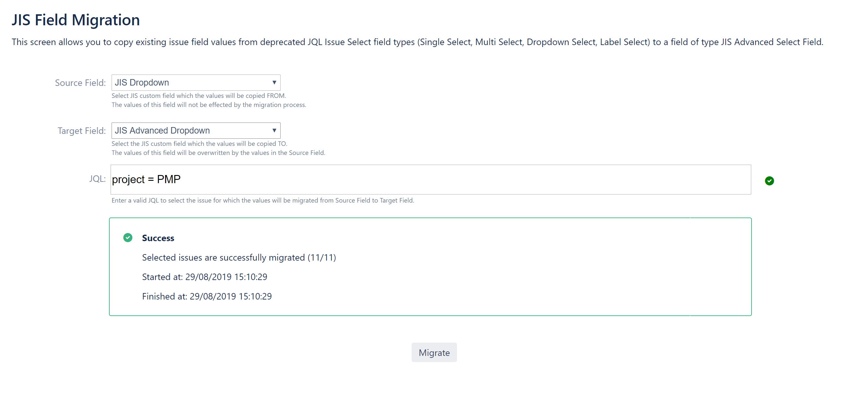Click the Finished at timestamp line
This screenshot has height=399, width=868.
(207, 296)
